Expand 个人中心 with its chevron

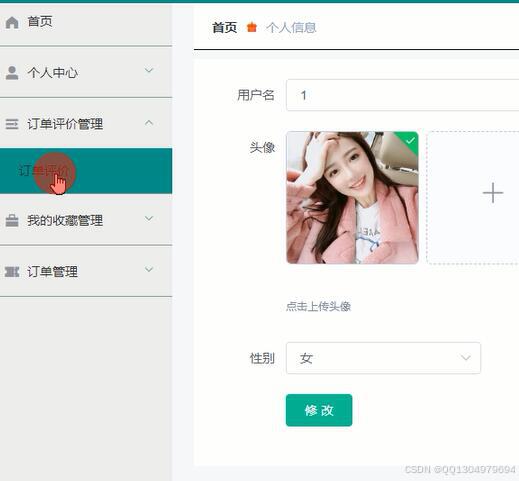[x=149, y=70]
